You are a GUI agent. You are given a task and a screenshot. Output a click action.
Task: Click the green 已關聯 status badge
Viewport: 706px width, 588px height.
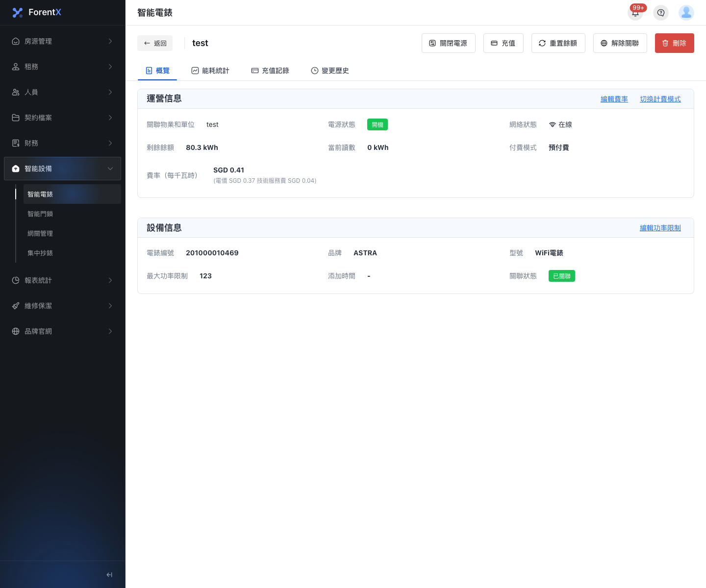tap(562, 276)
